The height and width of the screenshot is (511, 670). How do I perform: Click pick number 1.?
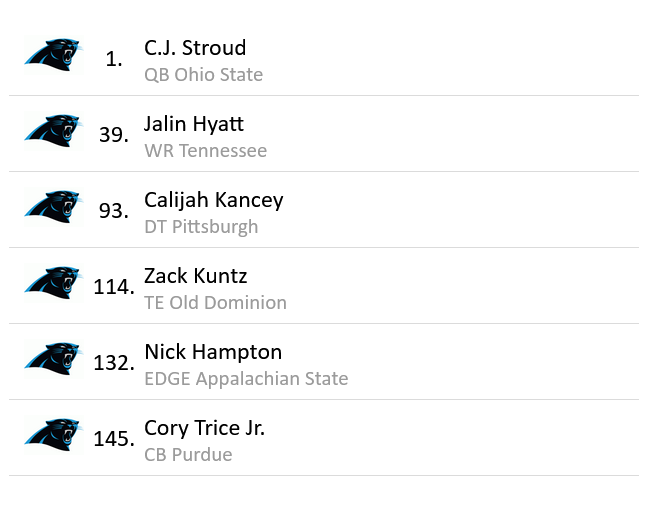click(114, 59)
